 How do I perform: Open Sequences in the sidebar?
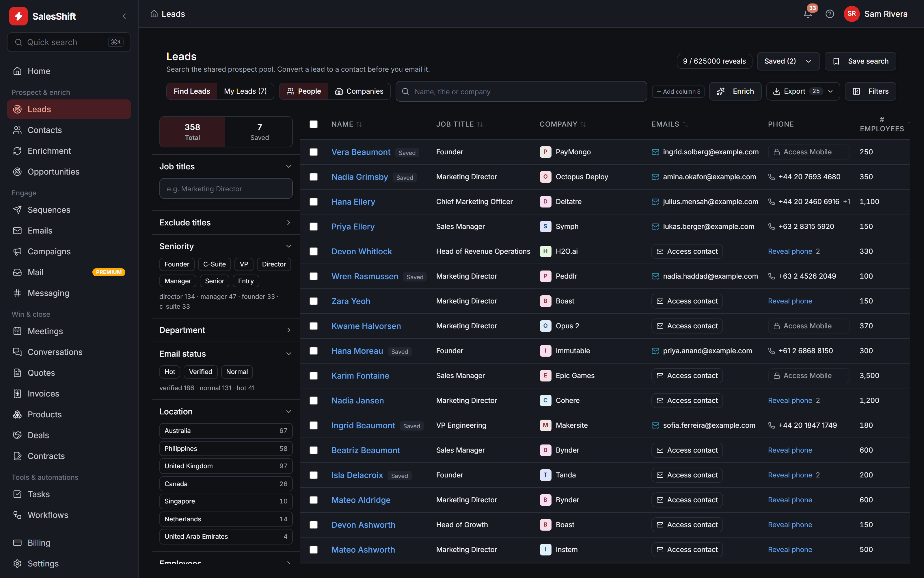coord(69,210)
